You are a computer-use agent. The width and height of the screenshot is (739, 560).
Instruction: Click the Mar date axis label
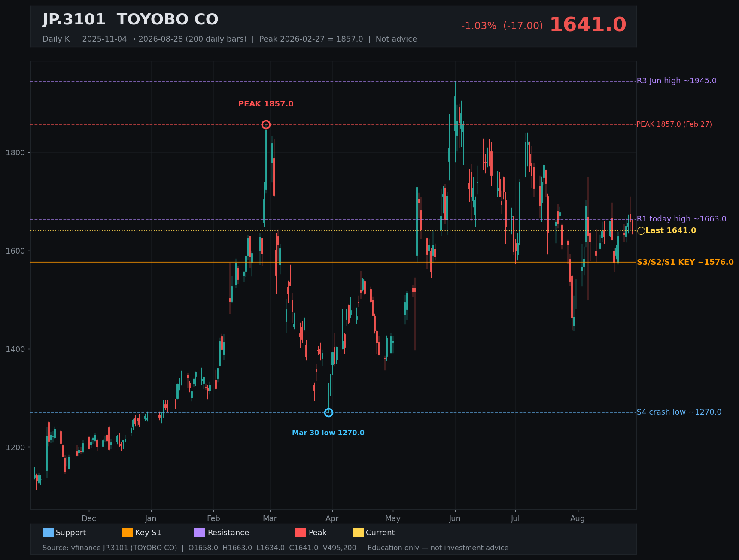(x=270, y=518)
